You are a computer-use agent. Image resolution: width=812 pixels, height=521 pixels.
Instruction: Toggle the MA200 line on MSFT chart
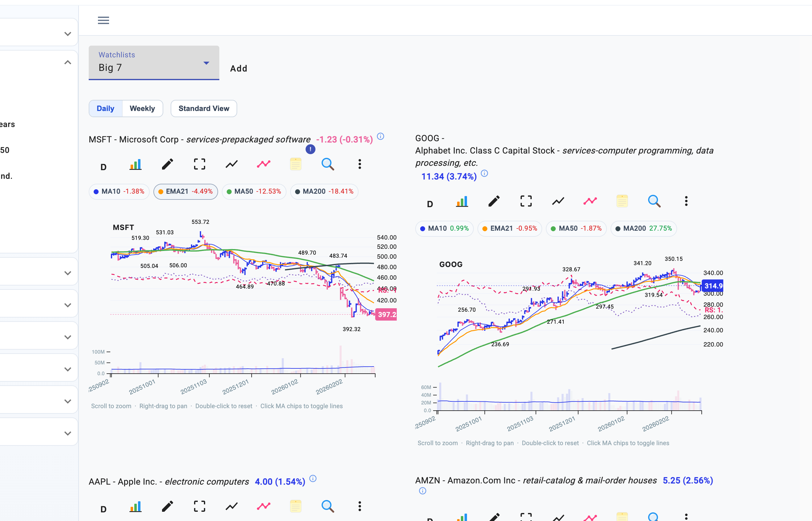[324, 191]
